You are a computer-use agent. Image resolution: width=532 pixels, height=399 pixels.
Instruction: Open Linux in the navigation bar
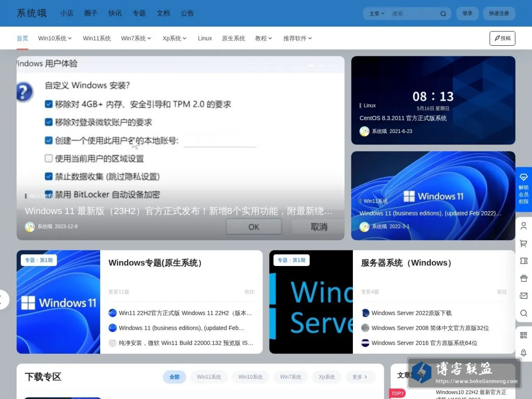click(x=205, y=39)
